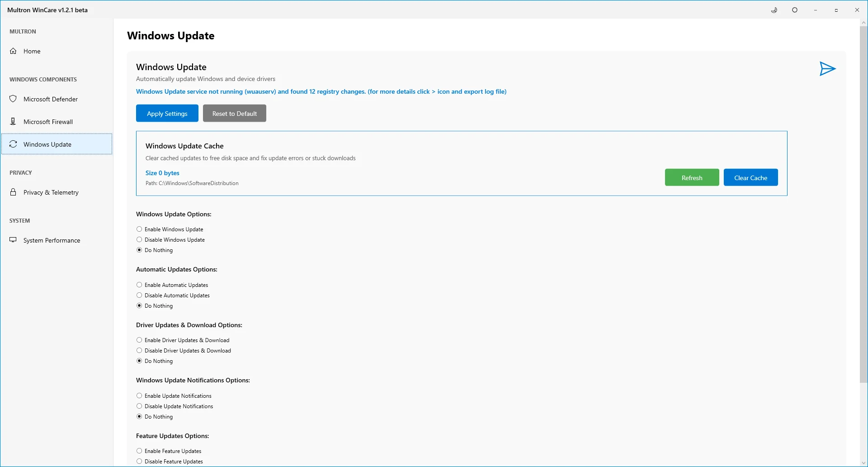Image resolution: width=868 pixels, height=467 pixels.
Task: Go to the Privacy & Telemetry section
Action: 51,192
